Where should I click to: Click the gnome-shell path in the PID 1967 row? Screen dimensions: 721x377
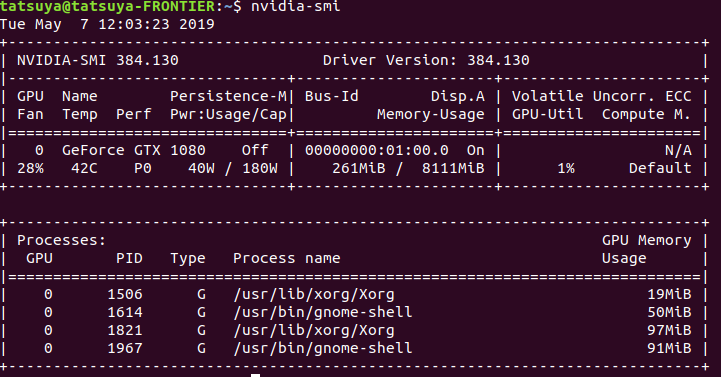tap(322, 348)
